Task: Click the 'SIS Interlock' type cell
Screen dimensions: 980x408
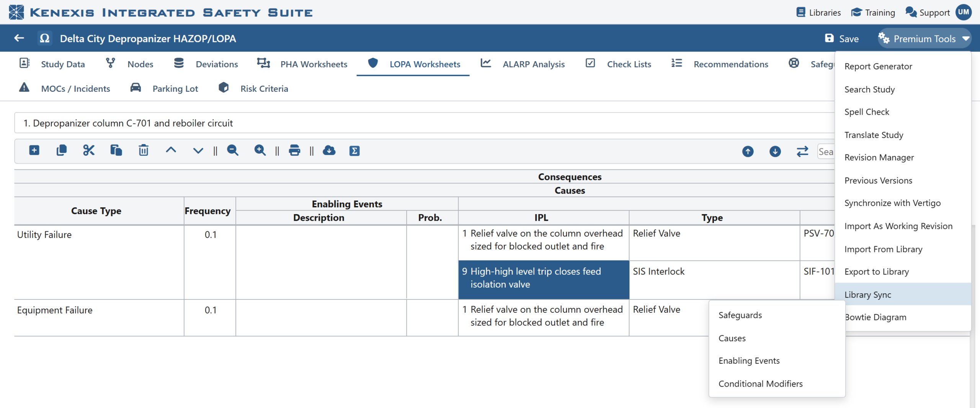Action: pyautogui.click(x=714, y=280)
